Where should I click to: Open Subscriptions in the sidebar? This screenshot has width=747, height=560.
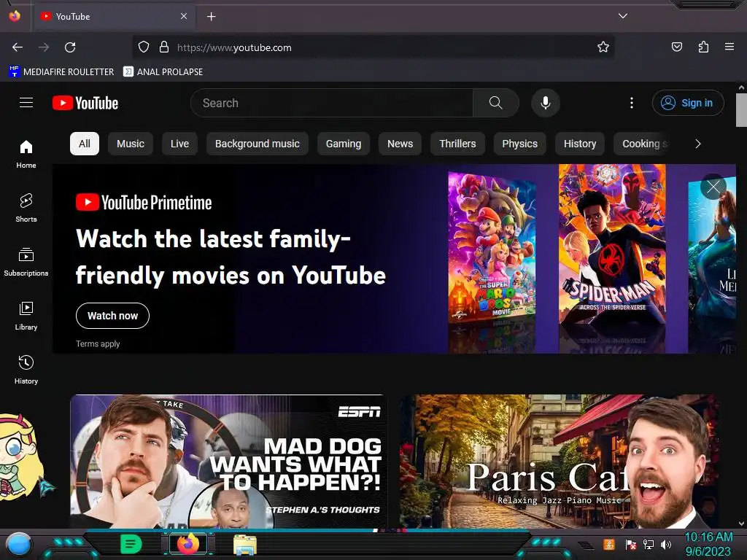point(26,262)
